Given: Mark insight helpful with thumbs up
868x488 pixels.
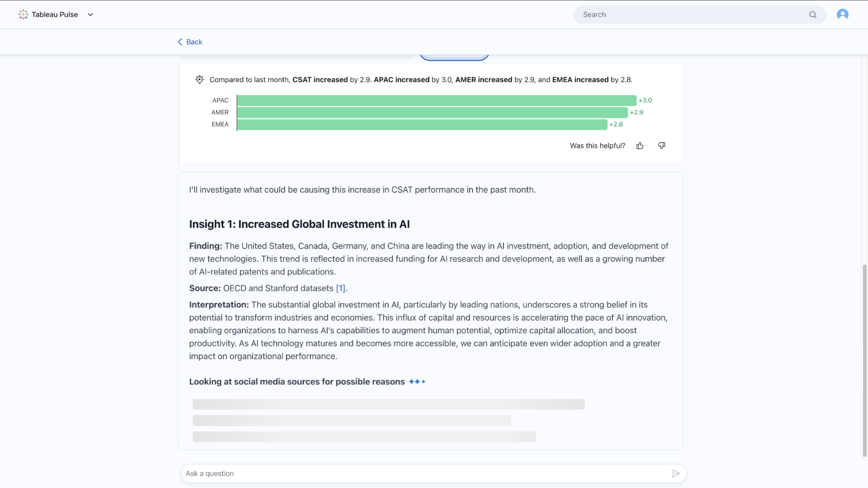Looking at the screenshot, I should 640,146.
